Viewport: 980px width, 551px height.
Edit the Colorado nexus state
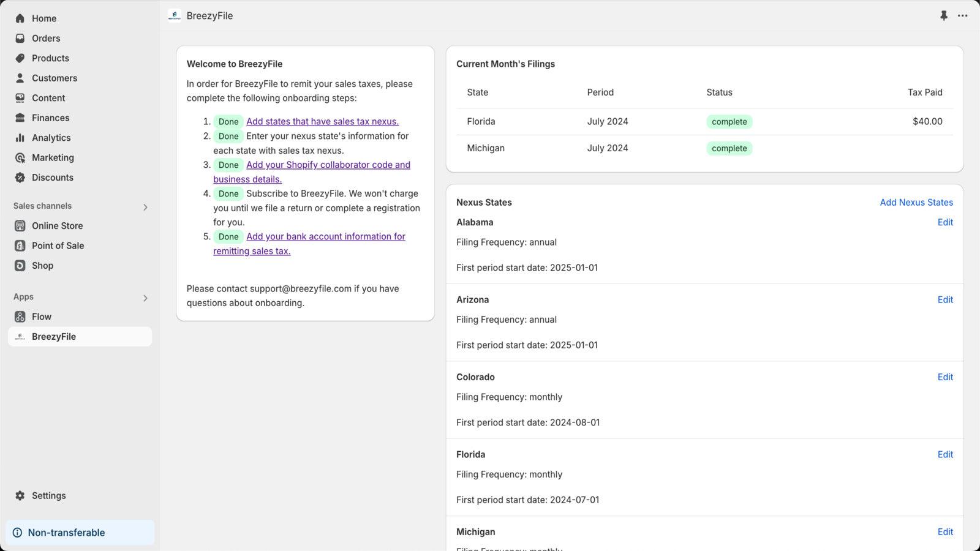click(x=945, y=377)
